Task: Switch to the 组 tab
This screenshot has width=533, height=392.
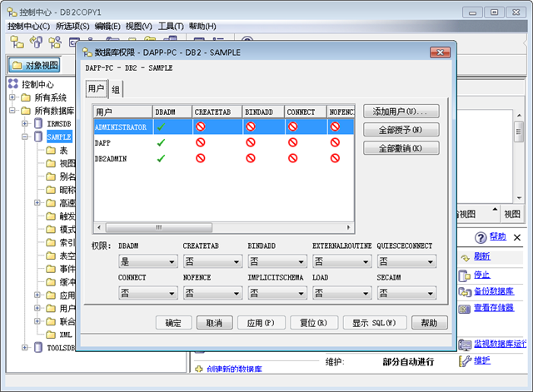Action: click(x=116, y=89)
